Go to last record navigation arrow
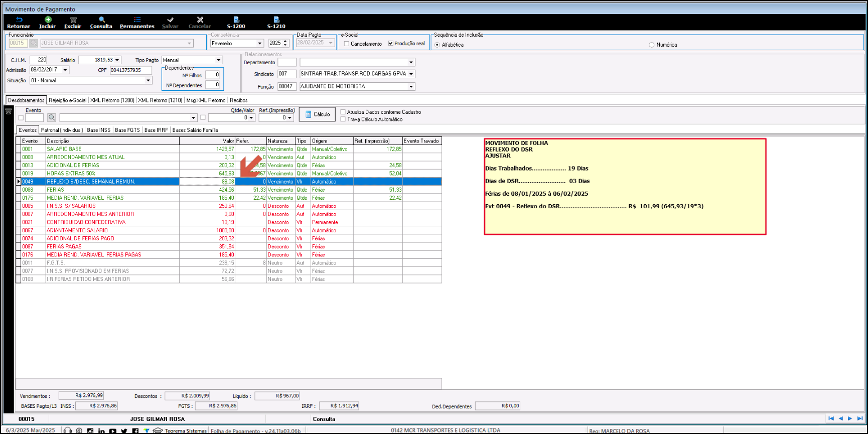 [859, 418]
